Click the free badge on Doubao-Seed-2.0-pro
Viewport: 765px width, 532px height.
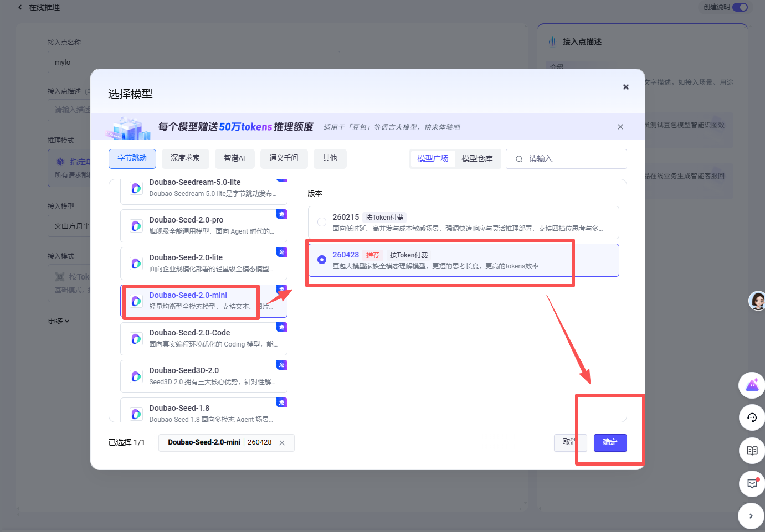tap(282, 214)
